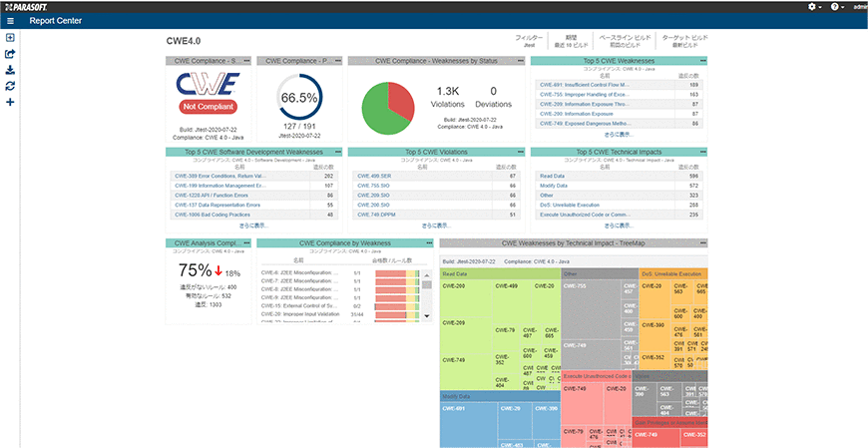Click the share dashboard icon
Viewport: 868px width, 448px height.
10,54
